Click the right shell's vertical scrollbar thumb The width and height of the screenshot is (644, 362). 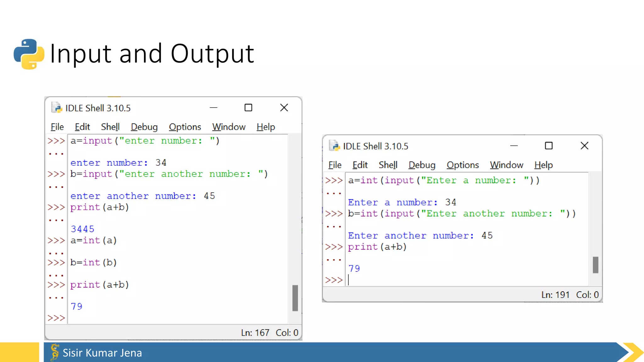[595, 265]
